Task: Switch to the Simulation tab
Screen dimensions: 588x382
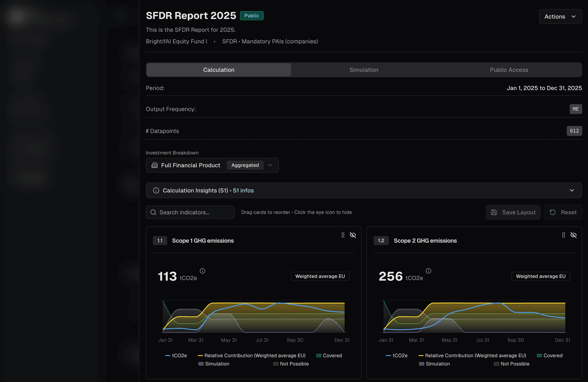Action: click(x=364, y=70)
